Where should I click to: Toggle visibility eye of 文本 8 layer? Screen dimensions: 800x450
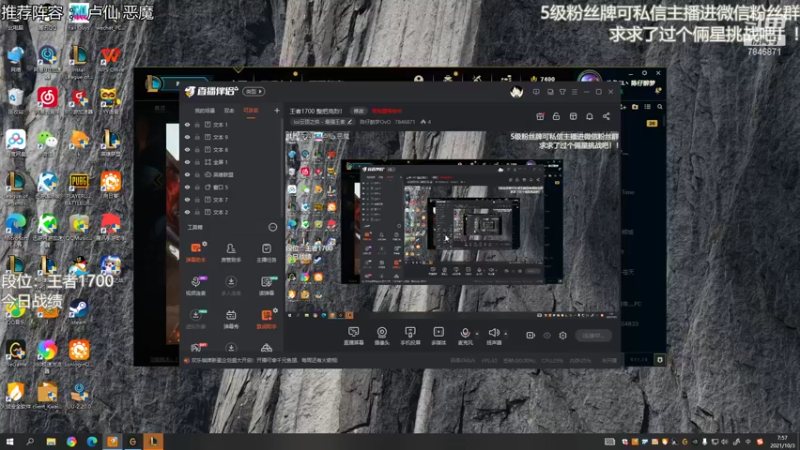(187, 149)
